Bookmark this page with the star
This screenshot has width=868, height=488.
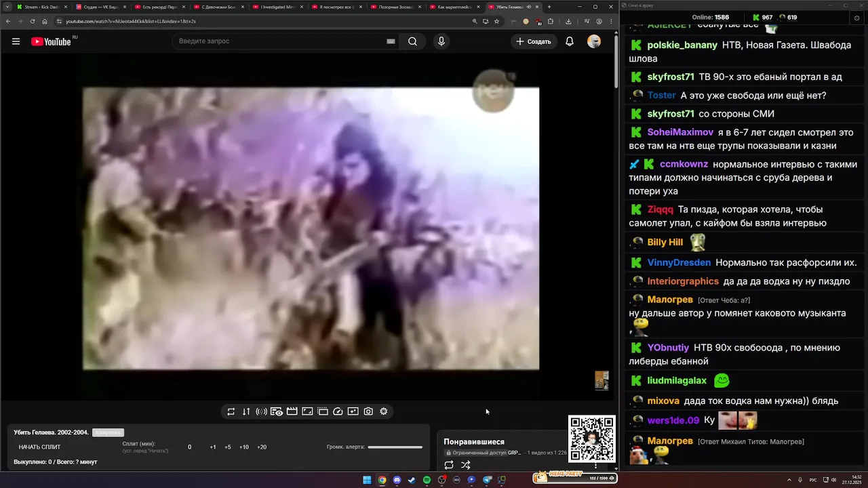pos(496,21)
